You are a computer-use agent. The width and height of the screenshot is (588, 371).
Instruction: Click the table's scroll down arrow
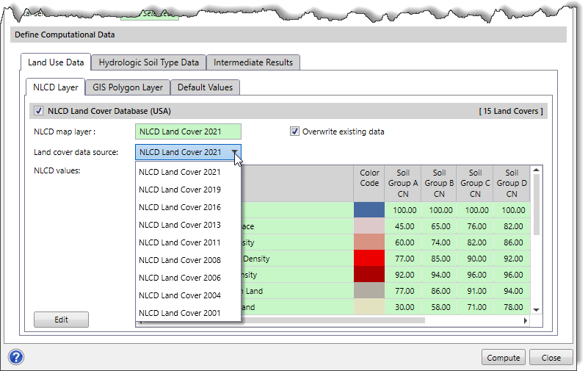pyautogui.click(x=537, y=310)
